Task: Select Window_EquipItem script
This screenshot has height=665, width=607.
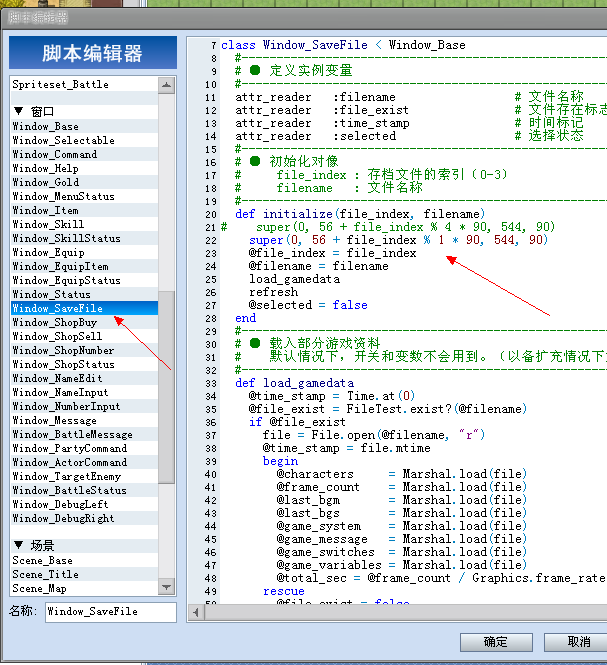Action: (84, 266)
